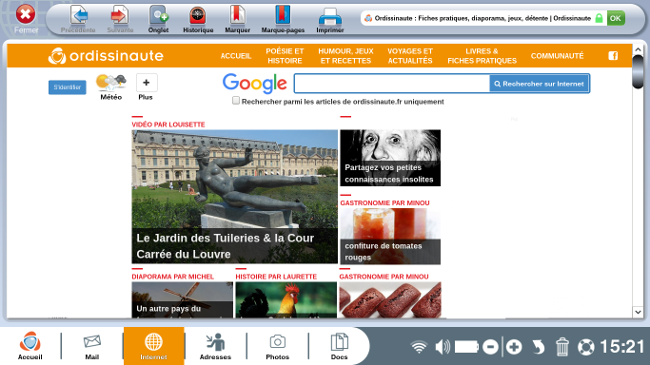650x365 pixels.
Task: Tick search only ordissinaute.fr articles checkbox
Action: click(x=236, y=101)
